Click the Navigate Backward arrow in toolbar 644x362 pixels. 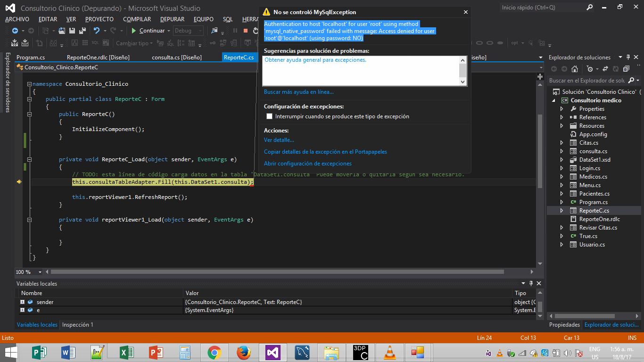click(15, 31)
